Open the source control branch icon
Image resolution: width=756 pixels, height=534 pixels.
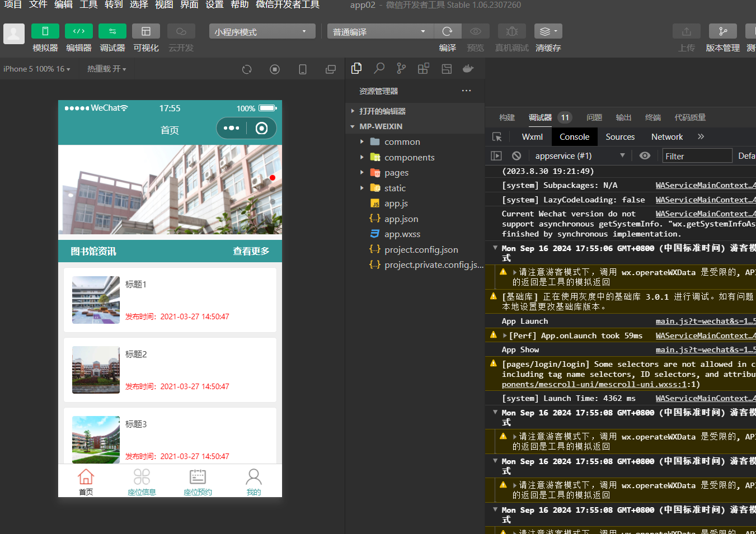[x=401, y=68]
